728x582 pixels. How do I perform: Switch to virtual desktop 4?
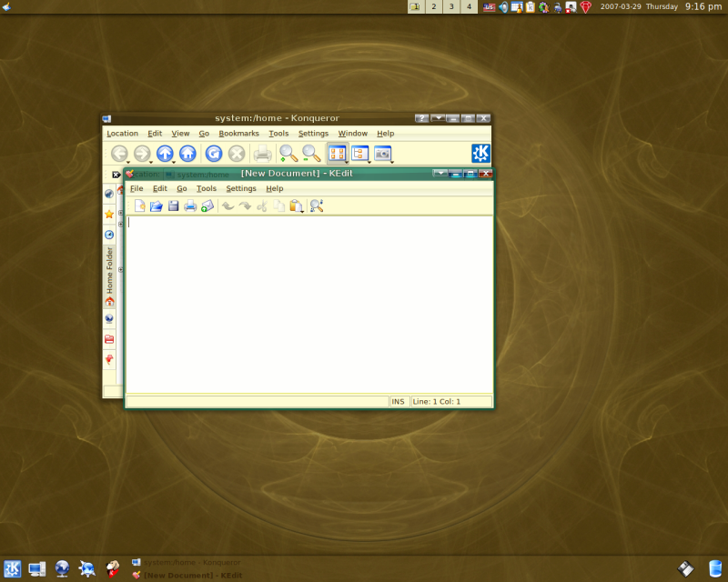tap(469, 6)
